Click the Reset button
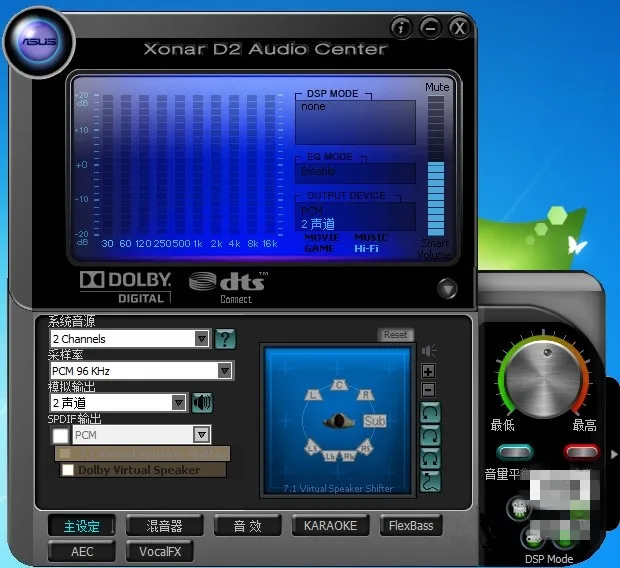 (x=395, y=335)
